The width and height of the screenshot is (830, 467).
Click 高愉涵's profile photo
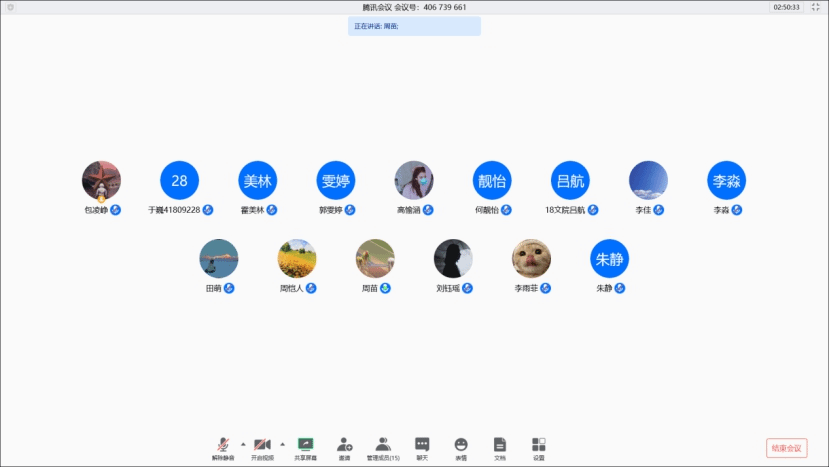[414, 180]
